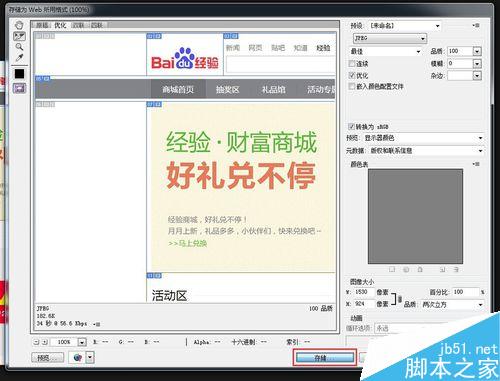Click the slice badge at banner top-left
The height and width of the screenshot is (381, 500).
154,104
